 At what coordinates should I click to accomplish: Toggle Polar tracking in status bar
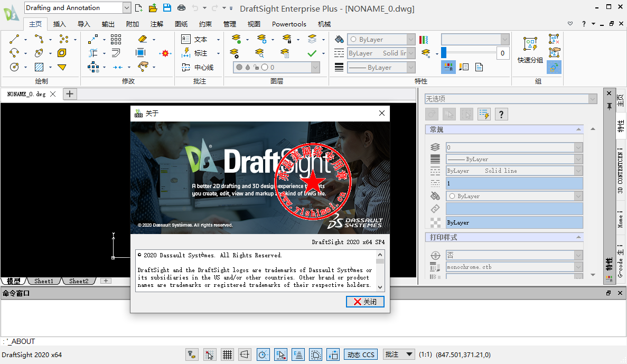(x=263, y=354)
